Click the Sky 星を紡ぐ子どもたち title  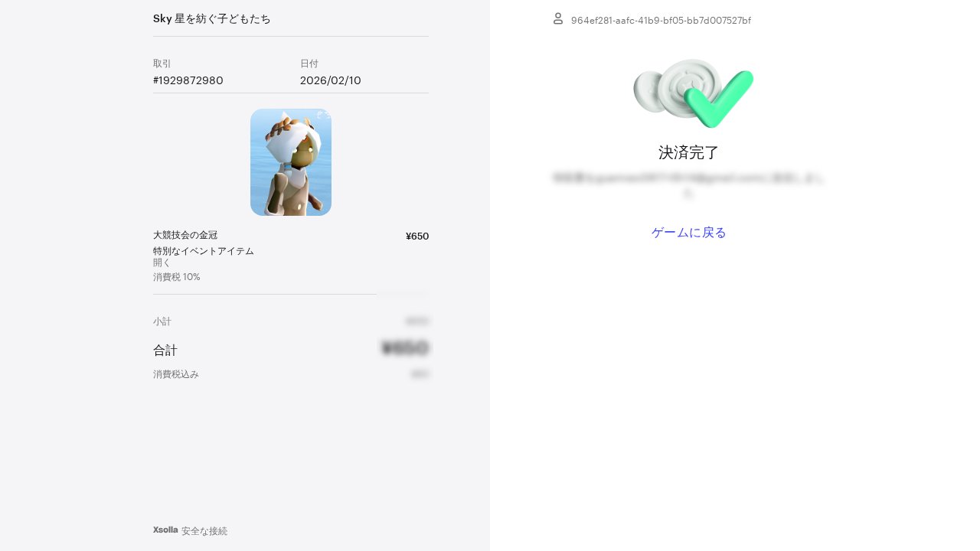click(212, 18)
